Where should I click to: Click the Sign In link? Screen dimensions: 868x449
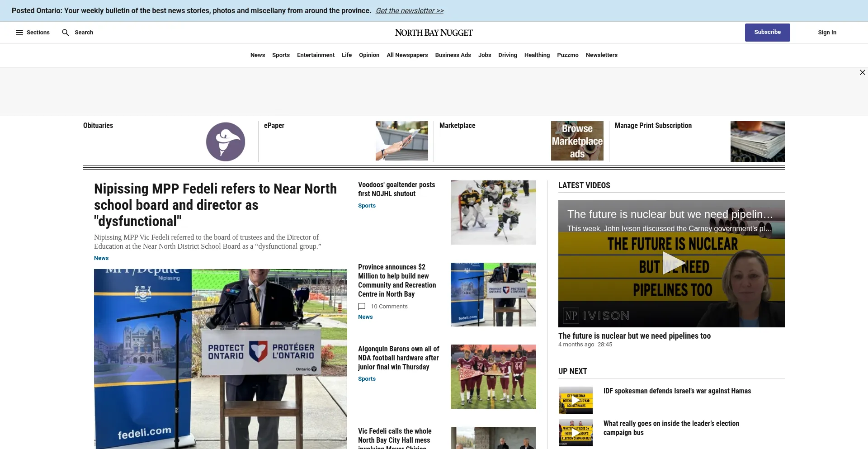pyautogui.click(x=827, y=33)
